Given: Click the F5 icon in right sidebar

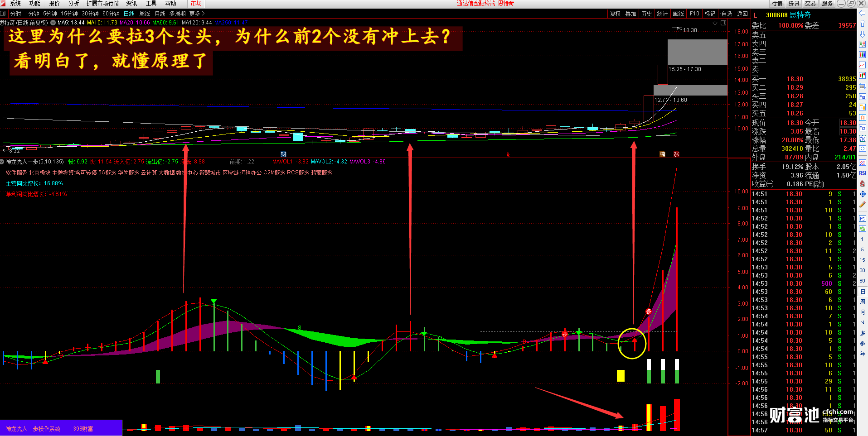Looking at the screenshot, I should click(x=862, y=218).
